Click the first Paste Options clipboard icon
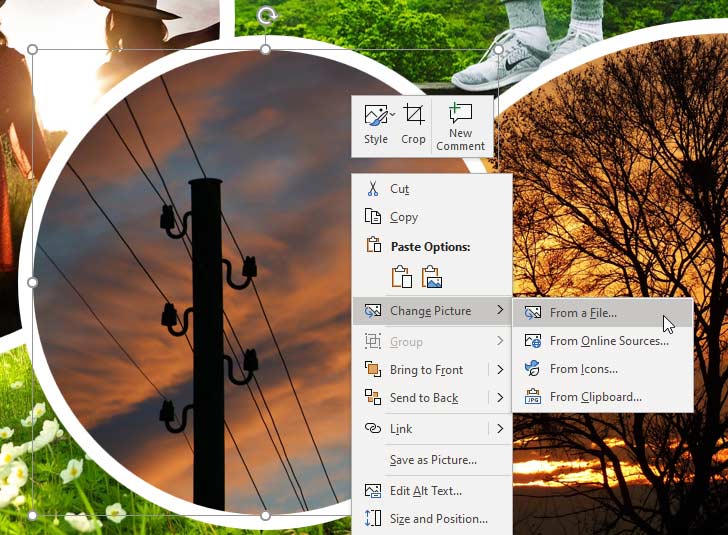728x535 pixels. point(402,277)
